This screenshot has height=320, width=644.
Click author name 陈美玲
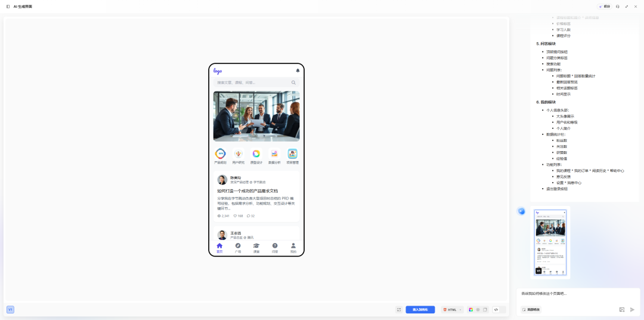pos(236,178)
